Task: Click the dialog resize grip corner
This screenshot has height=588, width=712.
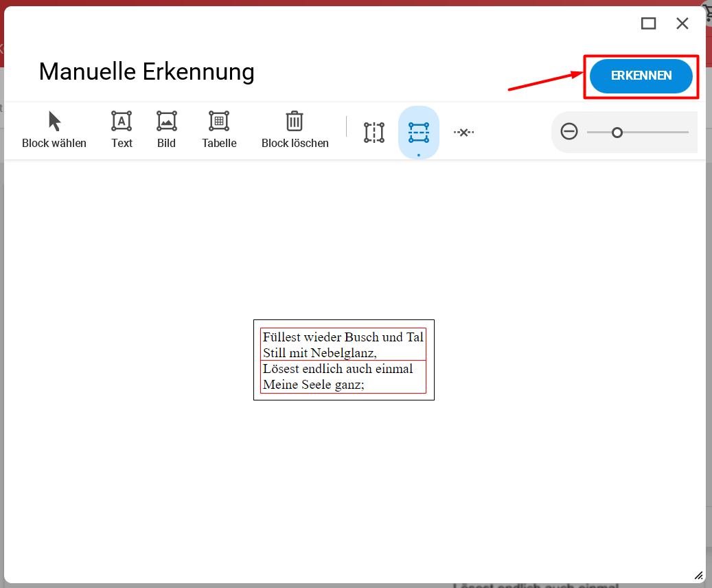Action: [699, 575]
